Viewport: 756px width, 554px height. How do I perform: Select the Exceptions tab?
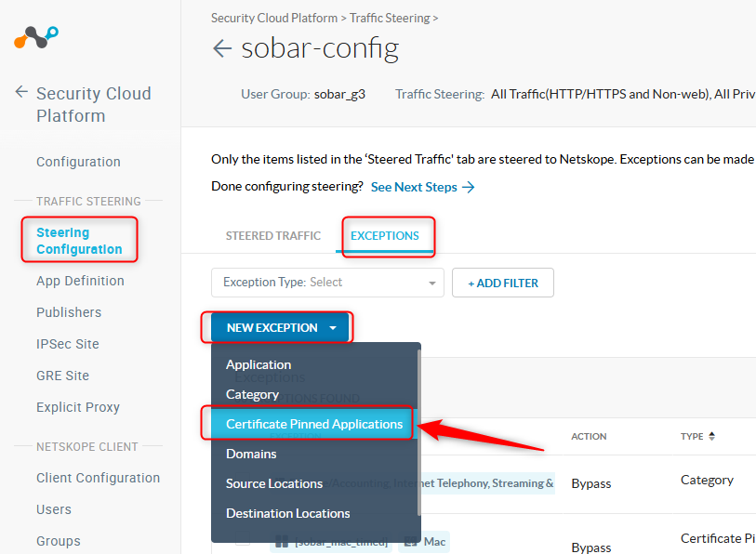point(385,236)
